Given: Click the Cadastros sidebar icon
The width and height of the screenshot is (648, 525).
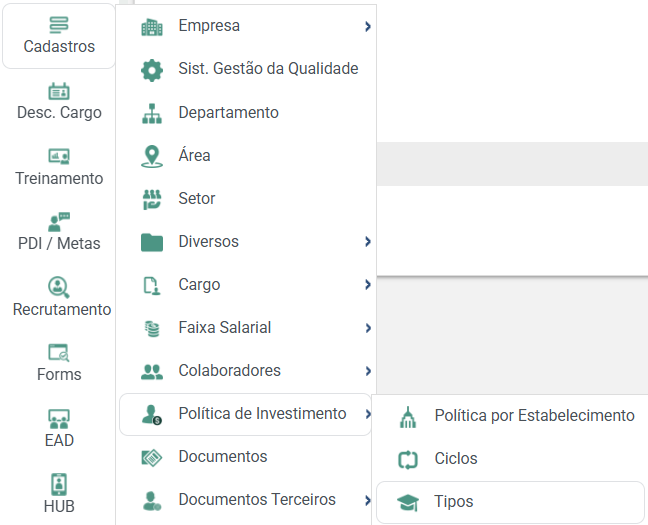Looking at the screenshot, I should coord(59,25).
